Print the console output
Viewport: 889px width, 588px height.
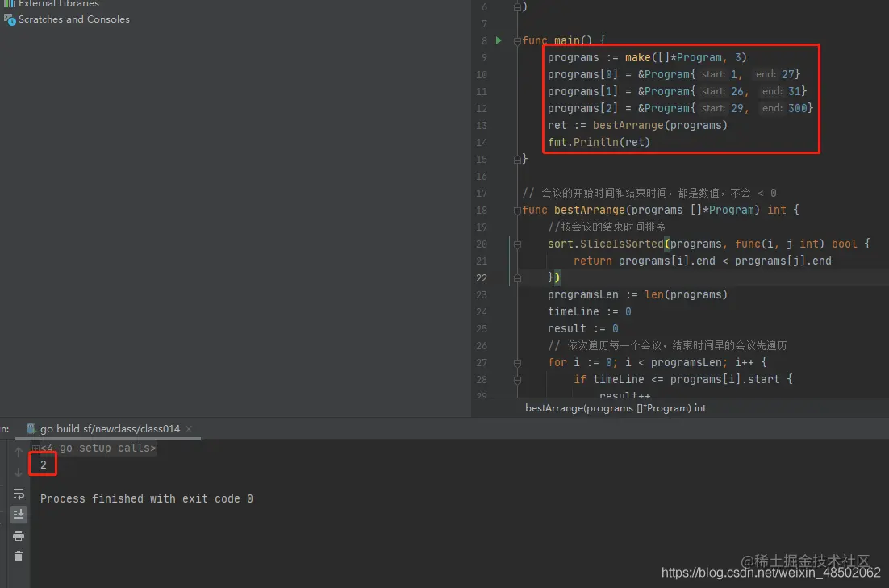click(18, 536)
